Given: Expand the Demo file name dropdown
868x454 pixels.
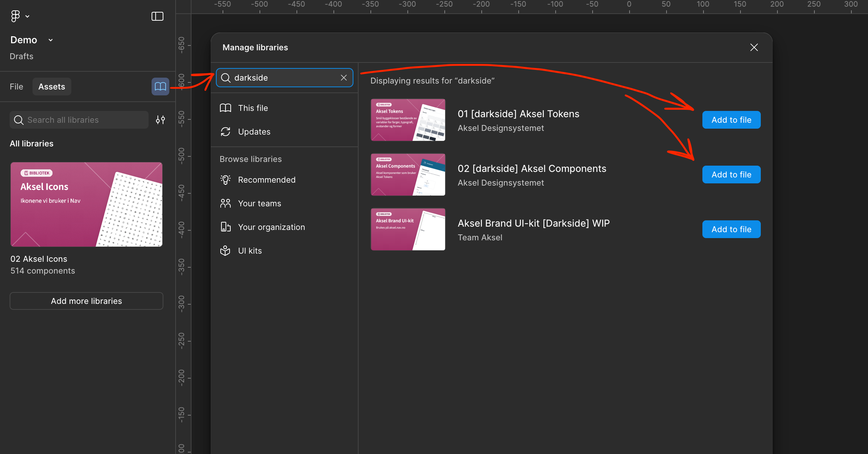Looking at the screenshot, I should coord(51,40).
